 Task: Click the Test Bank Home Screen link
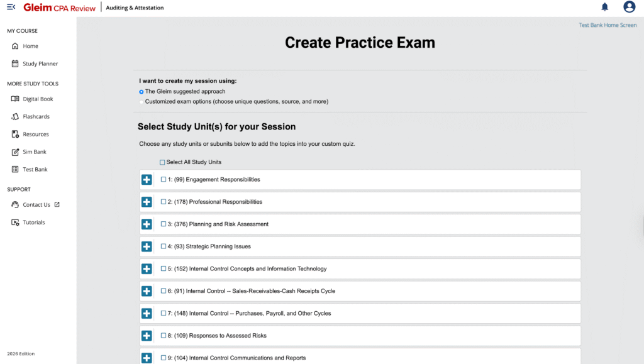pyautogui.click(x=607, y=26)
